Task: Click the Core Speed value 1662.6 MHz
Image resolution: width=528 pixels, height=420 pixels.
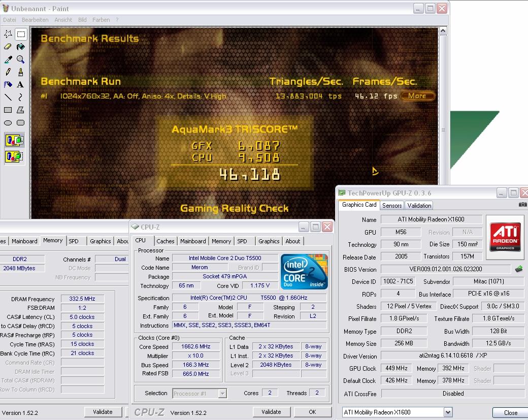Action: coord(195,346)
